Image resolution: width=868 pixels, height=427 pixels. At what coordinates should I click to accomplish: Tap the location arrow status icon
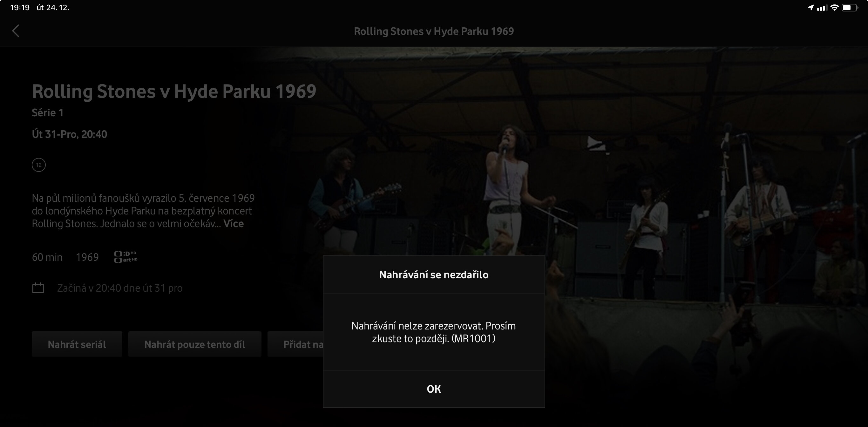tap(811, 7)
